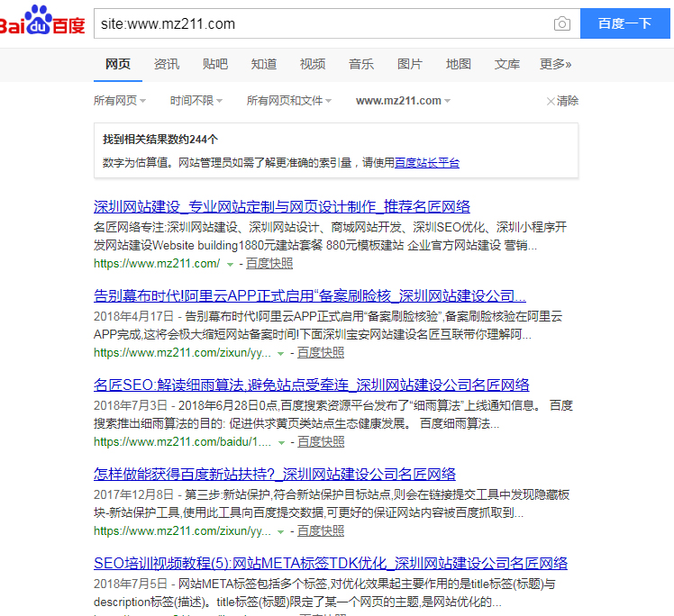Switch to the 音乐 tab
This screenshot has width=674, height=616.
360,64
